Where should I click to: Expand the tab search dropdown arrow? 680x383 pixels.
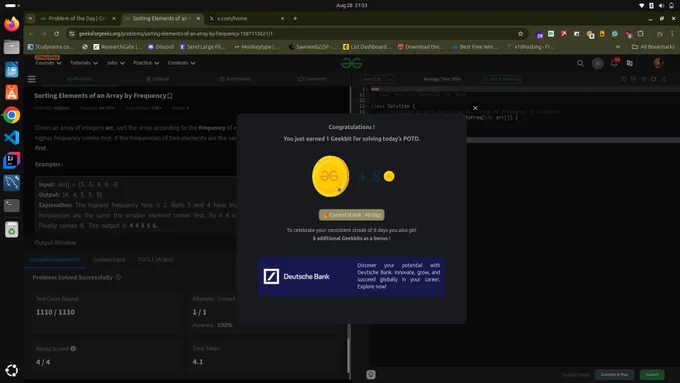pyautogui.click(x=30, y=18)
